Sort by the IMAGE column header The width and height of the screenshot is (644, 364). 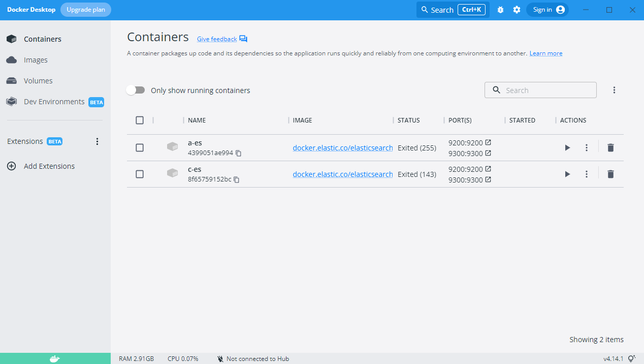point(303,120)
